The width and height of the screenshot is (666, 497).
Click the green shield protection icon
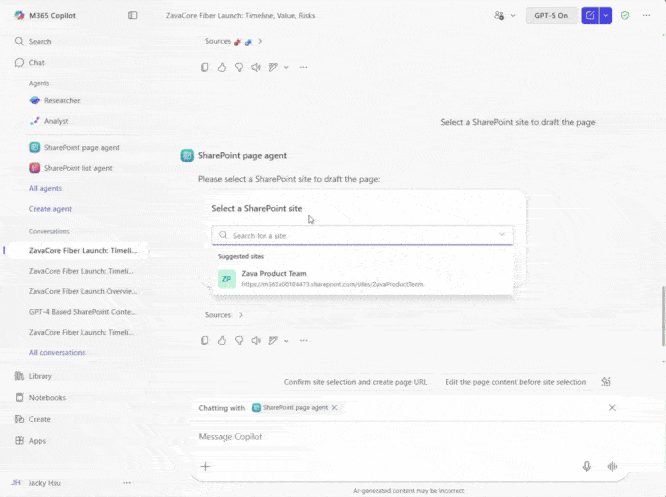click(625, 16)
